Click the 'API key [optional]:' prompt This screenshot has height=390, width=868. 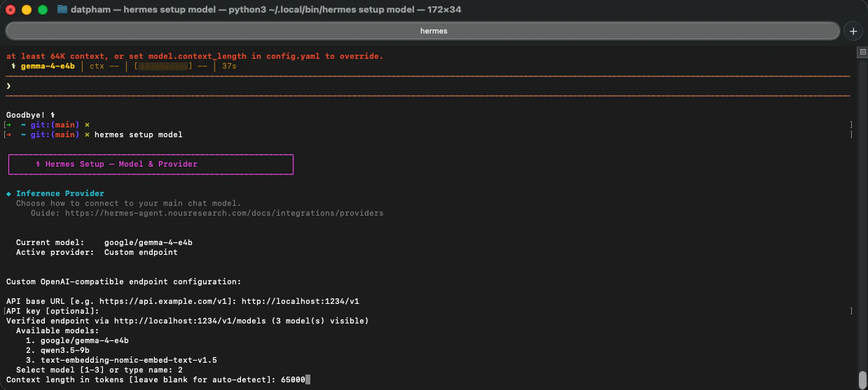(x=53, y=311)
